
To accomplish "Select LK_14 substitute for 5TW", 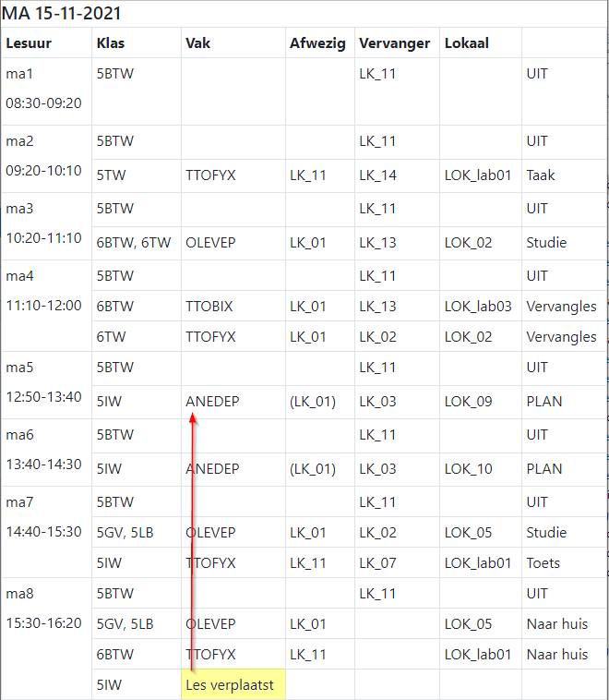I will pos(378,175).
